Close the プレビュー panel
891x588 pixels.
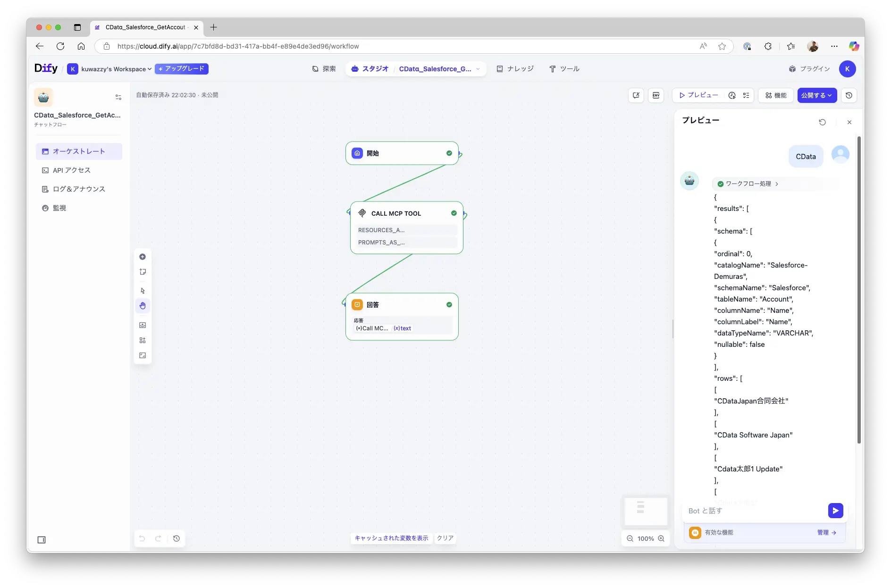coord(849,122)
